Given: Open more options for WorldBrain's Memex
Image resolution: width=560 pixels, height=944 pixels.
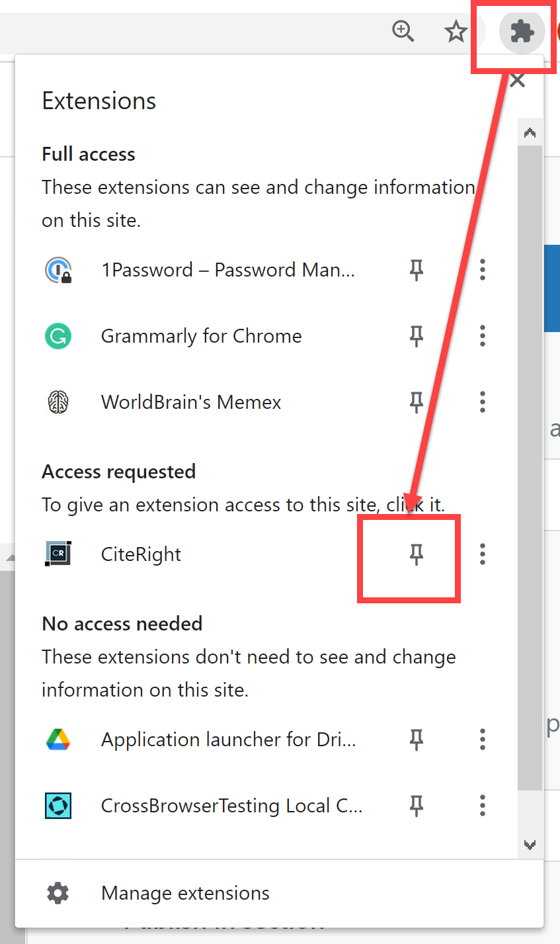Looking at the screenshot, I should pyautogui.click(x=483, y=402).
